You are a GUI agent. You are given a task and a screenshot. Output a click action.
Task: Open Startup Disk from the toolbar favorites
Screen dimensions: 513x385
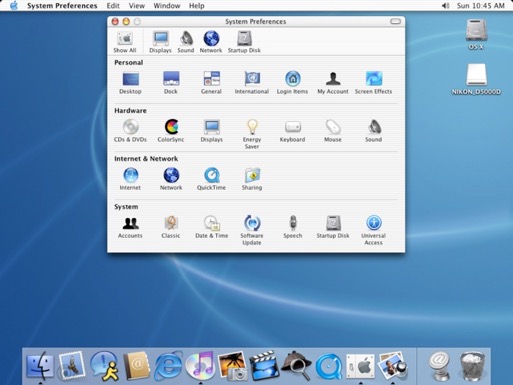click(244, 42)
